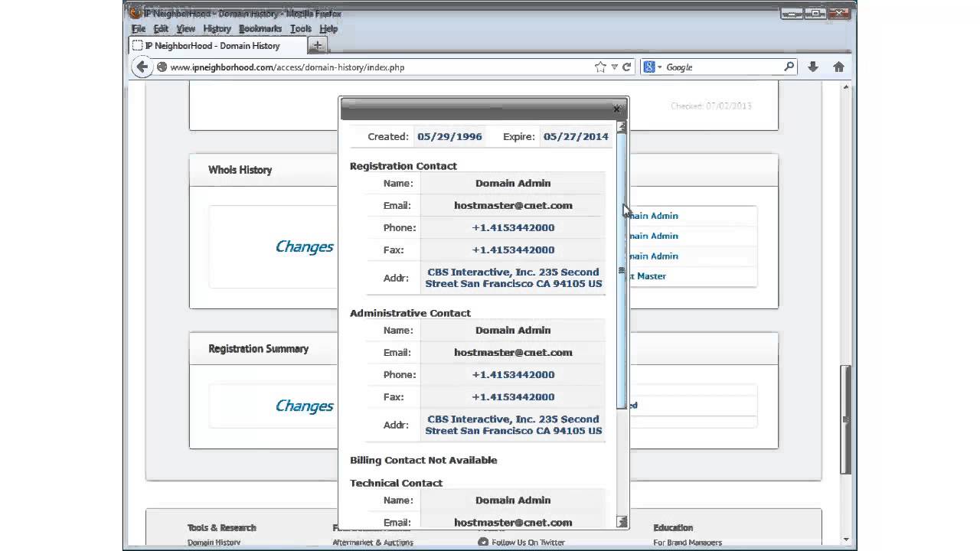Viewport: 980px width, 551px height.
Task: Click the Administrative Contact phone number
Action: 513,375
